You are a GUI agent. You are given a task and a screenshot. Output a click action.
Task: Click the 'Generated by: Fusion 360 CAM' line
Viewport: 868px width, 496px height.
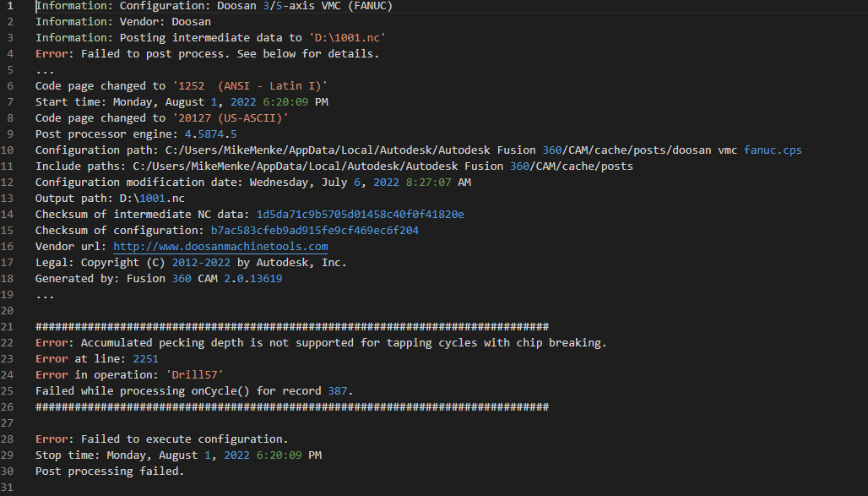[x=158, y=279]
